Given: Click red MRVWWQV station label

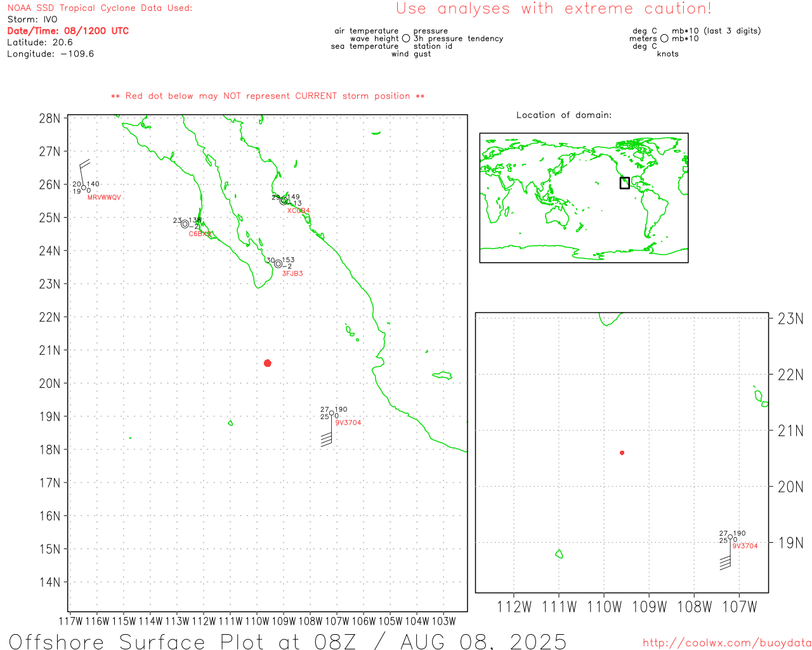Looking at the screenshot, I should click(x=104, y=198).
